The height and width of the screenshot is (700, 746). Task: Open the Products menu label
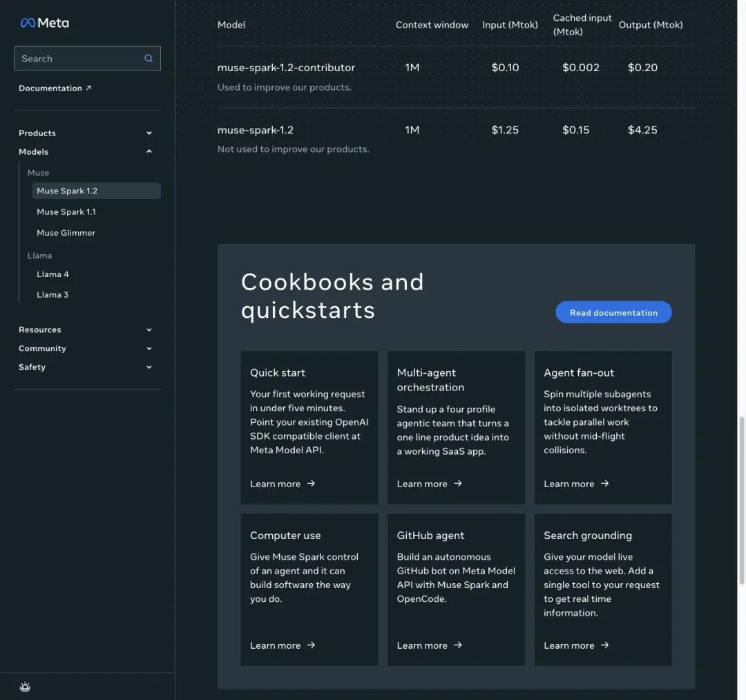pyautogui.click(x=37, y=133)
